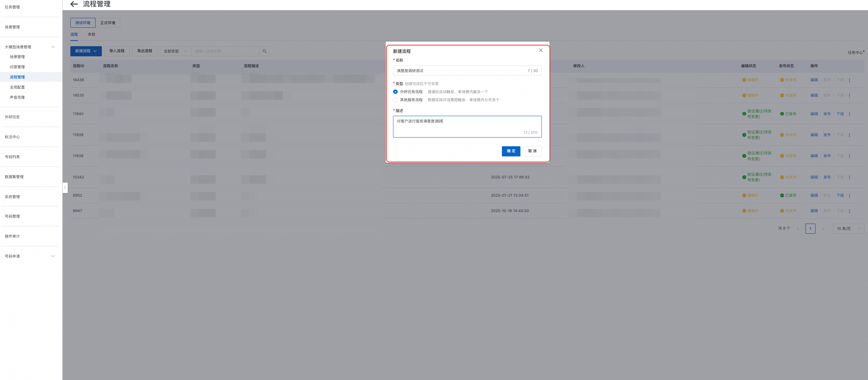
Task: Click the search magnifier icon
Action: click(x=265, y=51)
